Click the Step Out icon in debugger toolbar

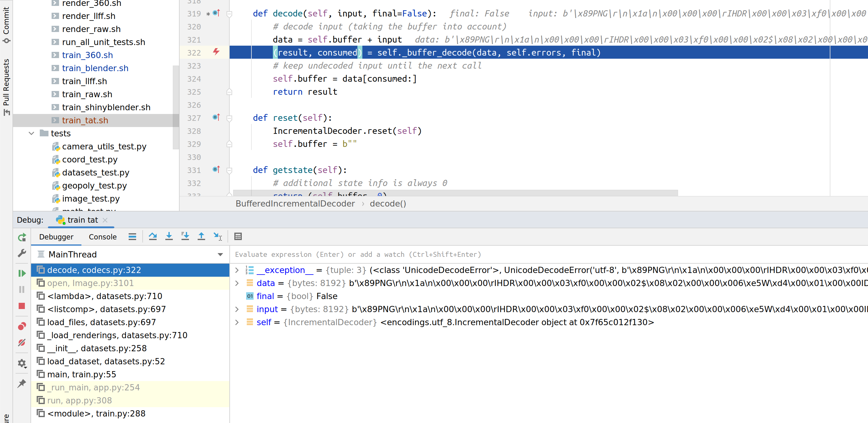[201, 237]
